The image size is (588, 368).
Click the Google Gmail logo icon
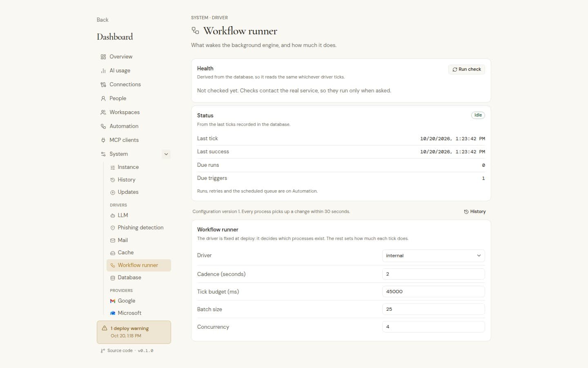(113, 301)
